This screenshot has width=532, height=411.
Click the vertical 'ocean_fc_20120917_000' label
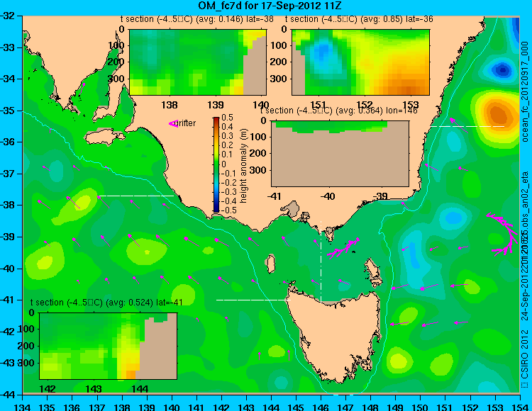tap(525, 91)
